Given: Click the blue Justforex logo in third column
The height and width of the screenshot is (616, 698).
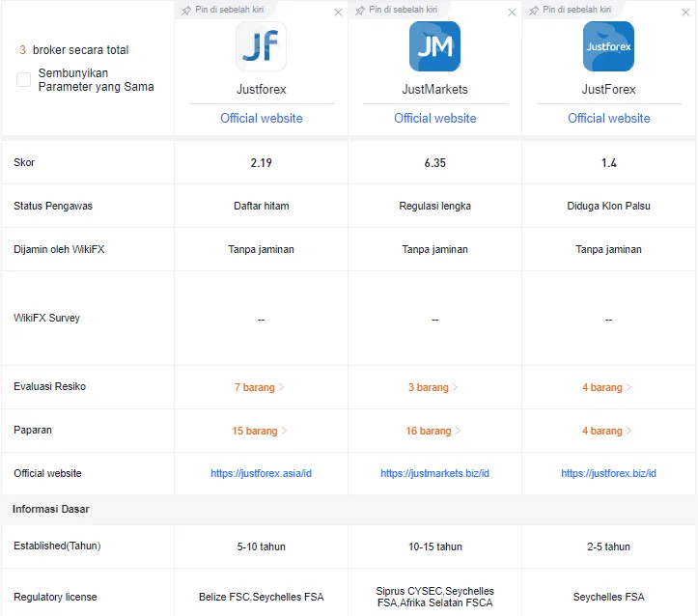Looking at the screenshot, I should point(608,46).
